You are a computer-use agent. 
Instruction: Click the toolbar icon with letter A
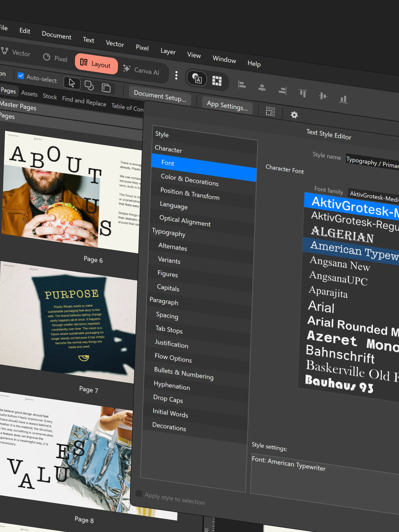click(197, 78)
